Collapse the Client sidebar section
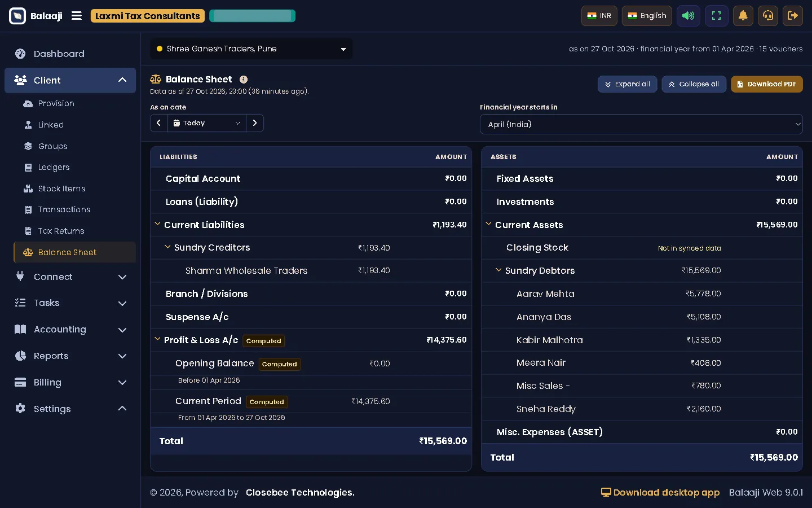 (70, 80)
